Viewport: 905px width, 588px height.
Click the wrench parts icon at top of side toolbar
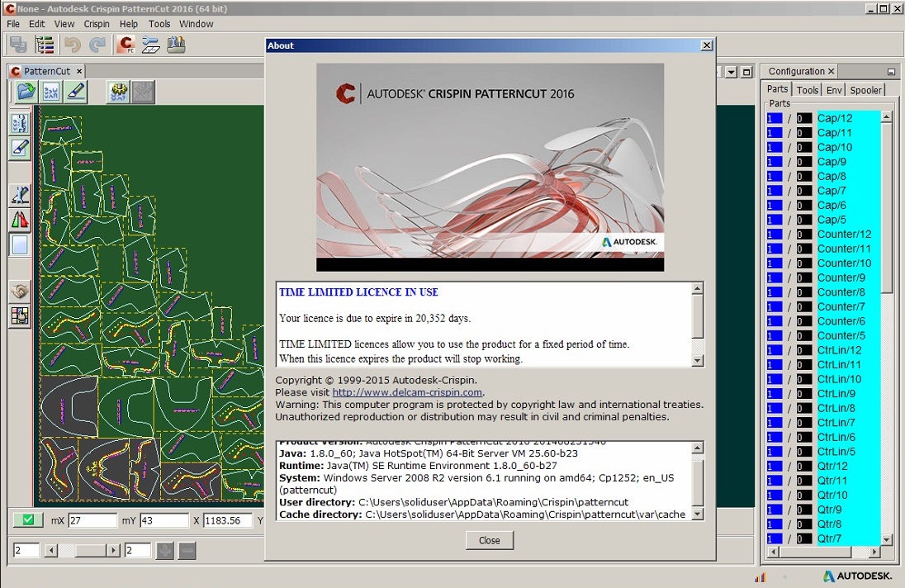pyautogui.click(x=20, y=124)
